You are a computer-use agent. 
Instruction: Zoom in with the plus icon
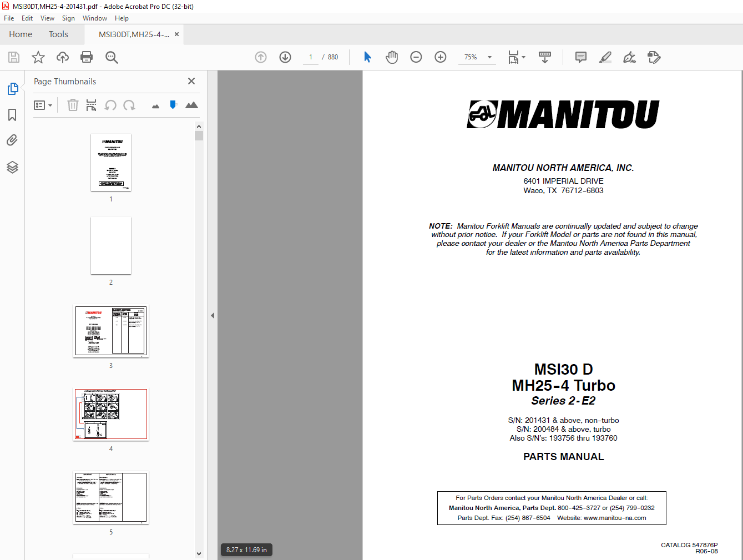[x=441, y=57]
